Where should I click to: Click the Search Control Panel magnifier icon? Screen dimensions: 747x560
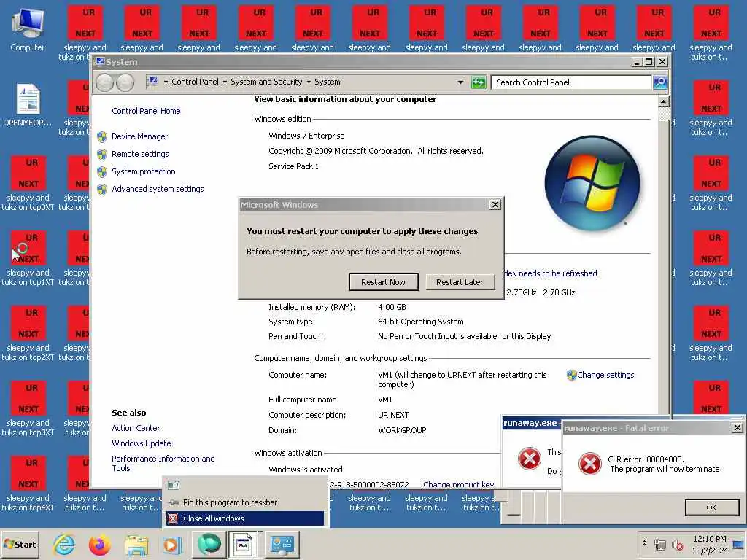pos(659,82)
